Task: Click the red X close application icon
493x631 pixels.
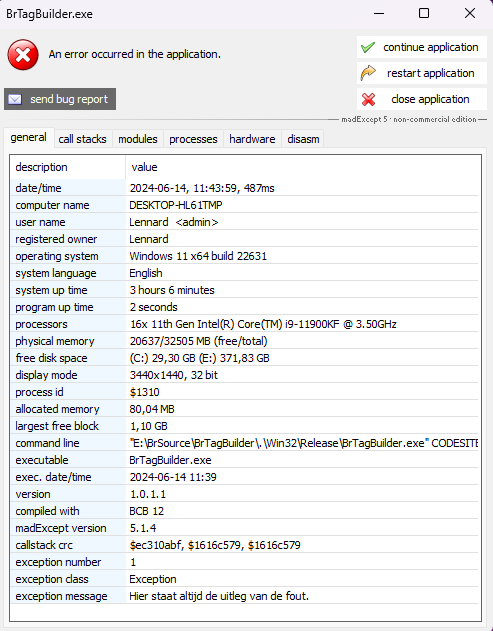Action: (x=368, y=99)
